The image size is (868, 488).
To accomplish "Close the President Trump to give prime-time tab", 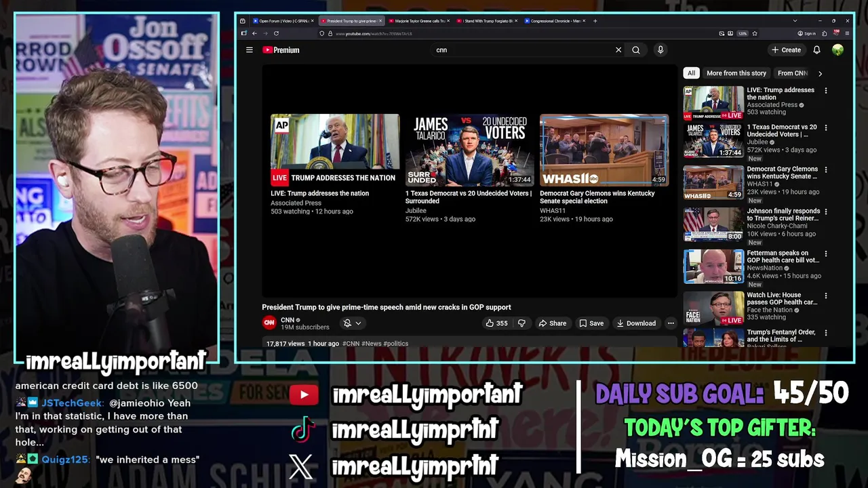I will point(380,21).
